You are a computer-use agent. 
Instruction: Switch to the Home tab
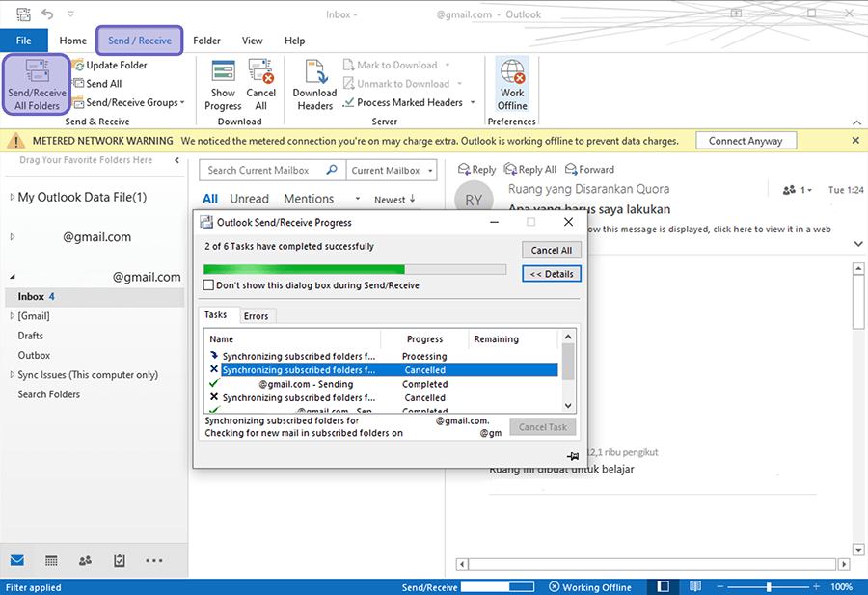click(73, 41)
